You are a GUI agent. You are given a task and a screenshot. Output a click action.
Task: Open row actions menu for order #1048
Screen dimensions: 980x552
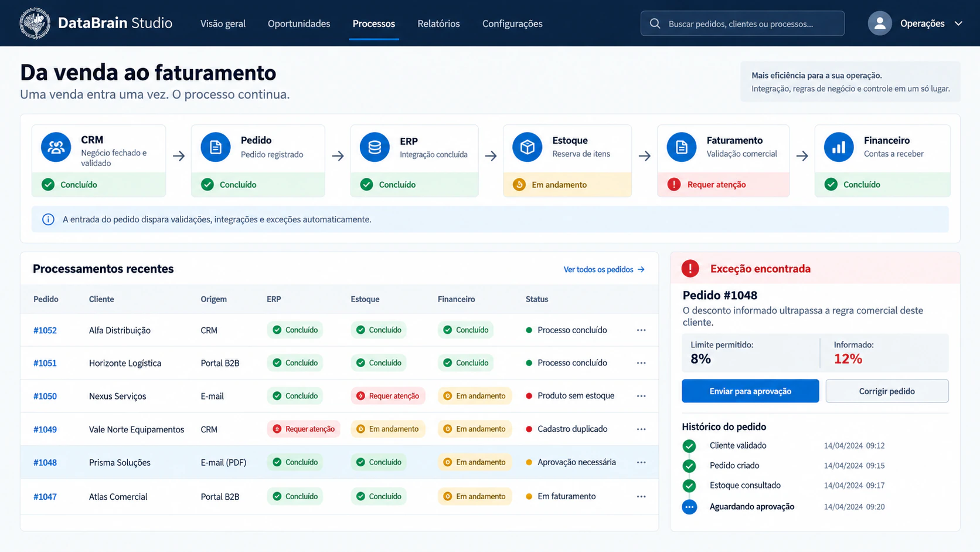click(641, 462)
